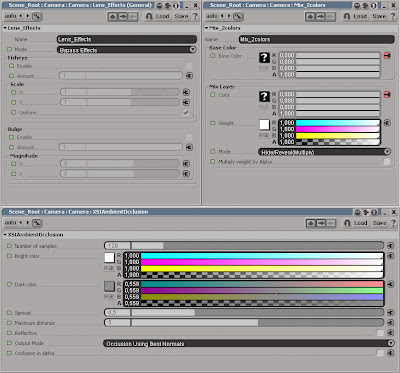Click connection icon for Spread
Viewport: 400px width, 373px height.
390,313
